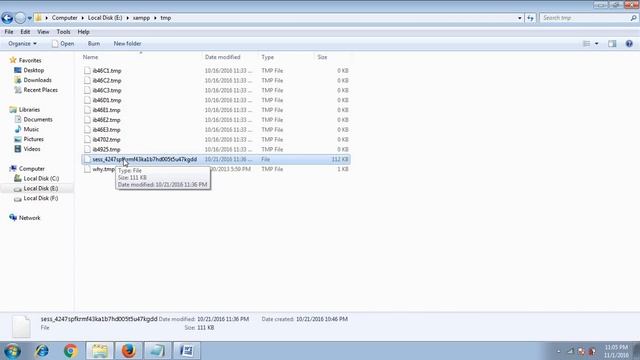The image size is (640, 360).
Task: Click the File Explorer taskbar icon
Action: pos(100,351)
